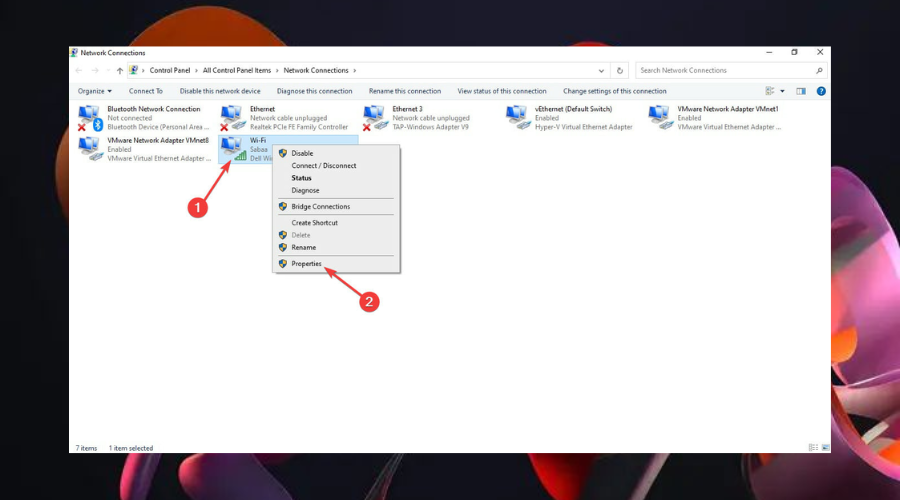900x500 pixels.
Task: Switch to details view in status bar
Action: [x=813, y=448]
